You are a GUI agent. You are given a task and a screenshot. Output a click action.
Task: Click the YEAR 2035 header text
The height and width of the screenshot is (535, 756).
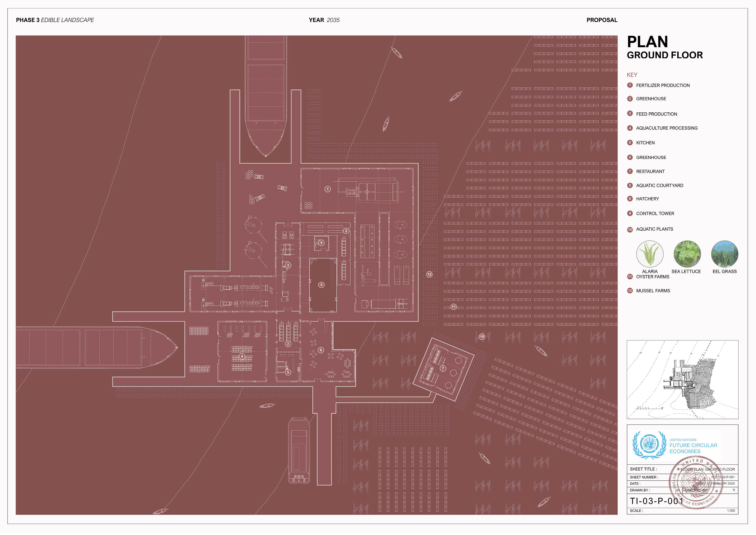click(x=324, y=20)
